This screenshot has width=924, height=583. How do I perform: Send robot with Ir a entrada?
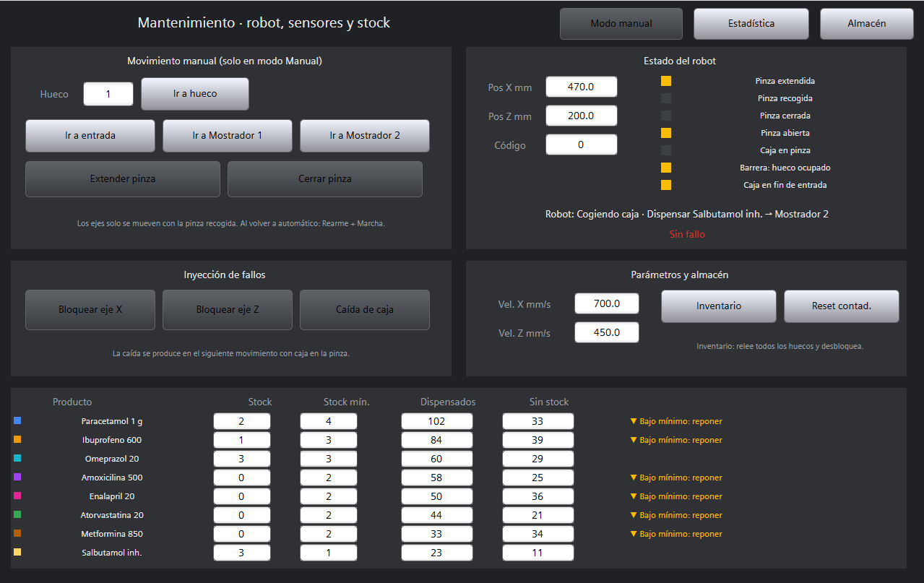pos(90,136)
